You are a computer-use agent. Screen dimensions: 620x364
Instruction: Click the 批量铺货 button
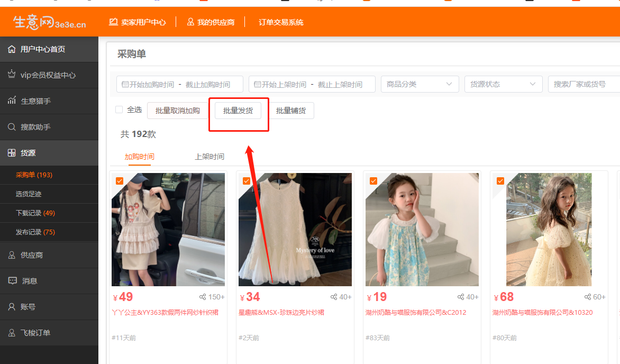[291, 111]
